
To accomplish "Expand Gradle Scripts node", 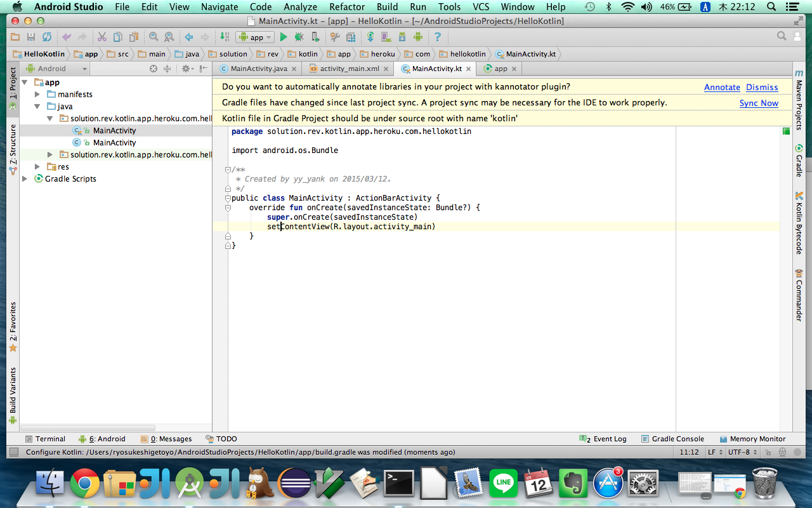I will point(25,179).
